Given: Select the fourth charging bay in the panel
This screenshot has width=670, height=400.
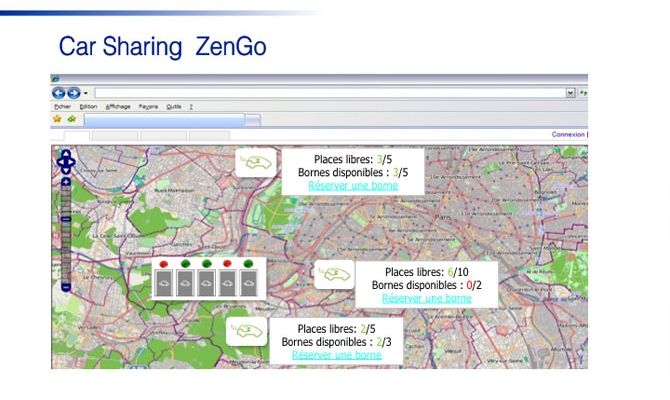Looking at the screenshot, I should (227, 282).
